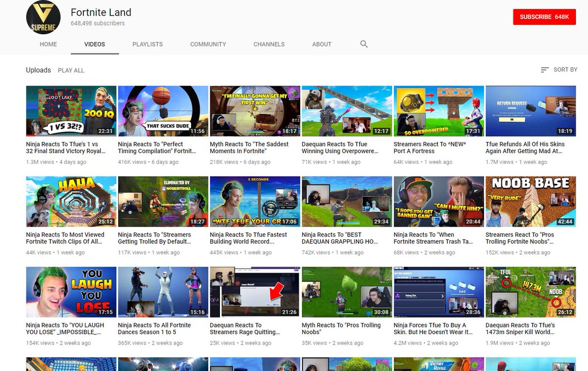The width and height of the screenshot is (588, 371).
Task: Play the 'First Win' 18:17 video thumbnail
Action: (x=255, y=111)
